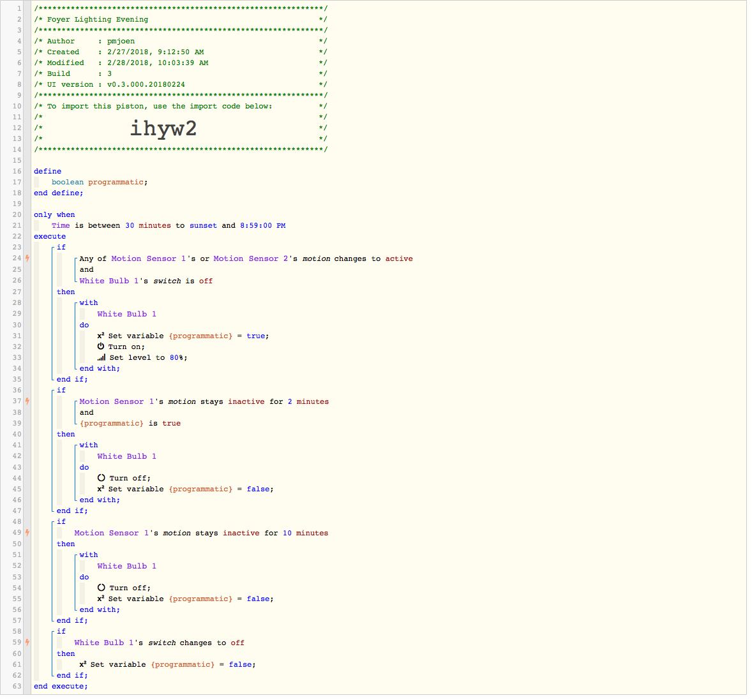The width and height of the screenshot is (752, 700).
Task: Click 'White Bulb 1' device on line 52
Action: [x=126, y=566]
